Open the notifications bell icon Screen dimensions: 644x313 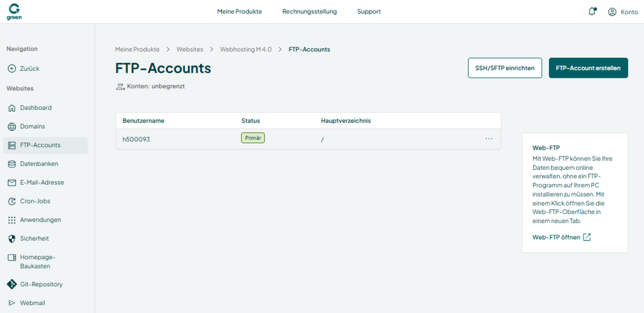592,12
